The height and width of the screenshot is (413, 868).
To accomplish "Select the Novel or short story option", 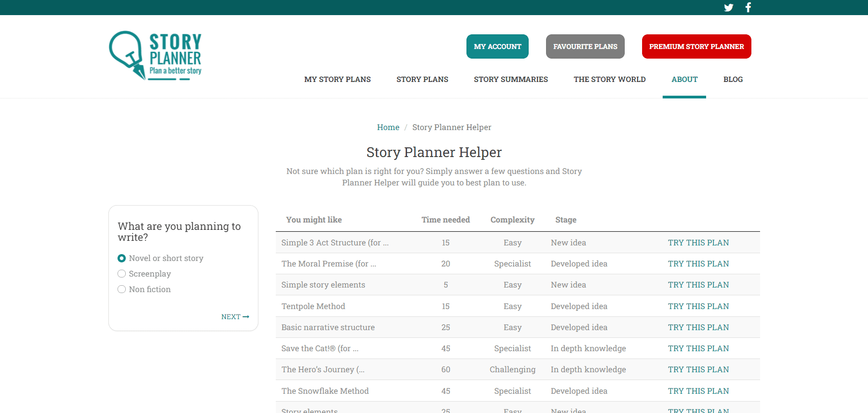I will [x=122, y=258].
